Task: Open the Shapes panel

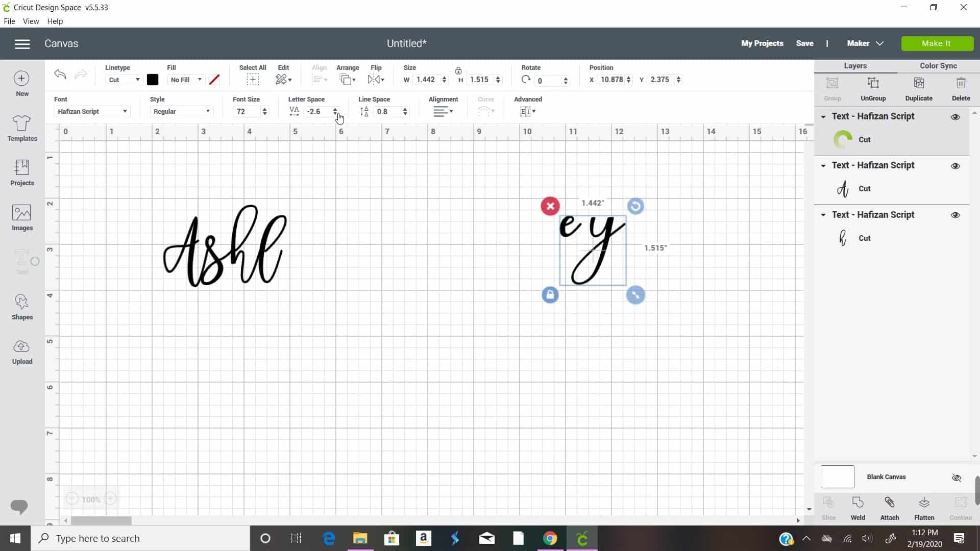Action: click(22, 307)
